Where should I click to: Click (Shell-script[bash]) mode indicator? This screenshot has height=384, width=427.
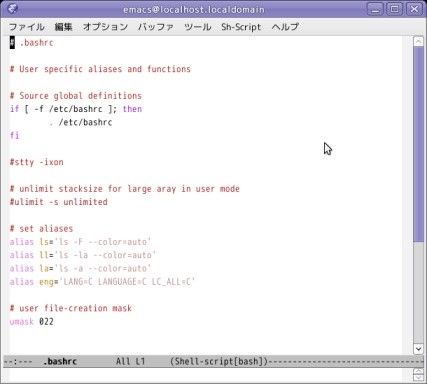click(219, 361)
